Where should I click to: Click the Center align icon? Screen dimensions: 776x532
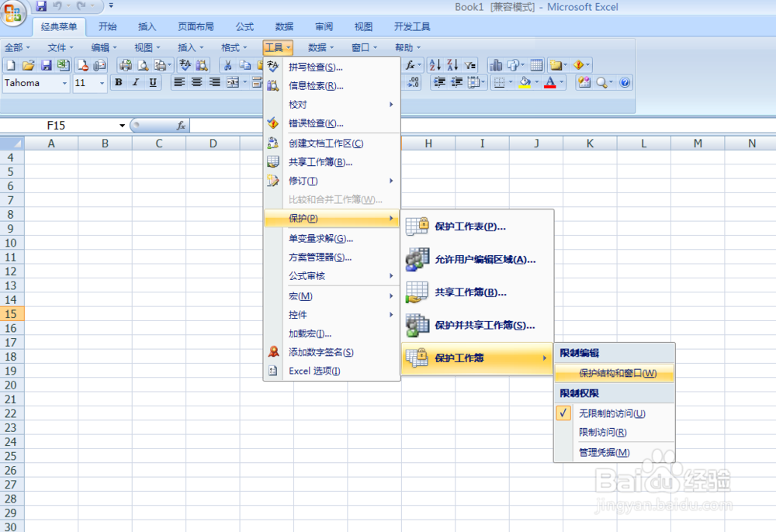[196, 82]
